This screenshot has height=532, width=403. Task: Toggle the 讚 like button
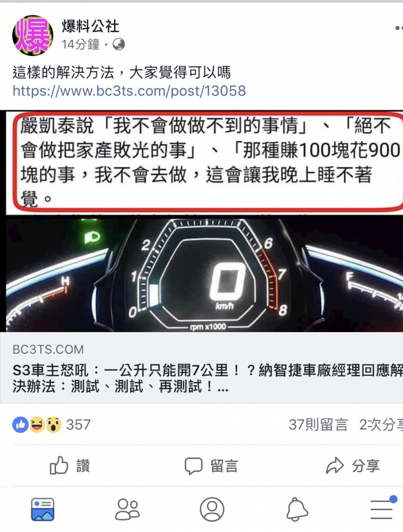coord(70,465)
